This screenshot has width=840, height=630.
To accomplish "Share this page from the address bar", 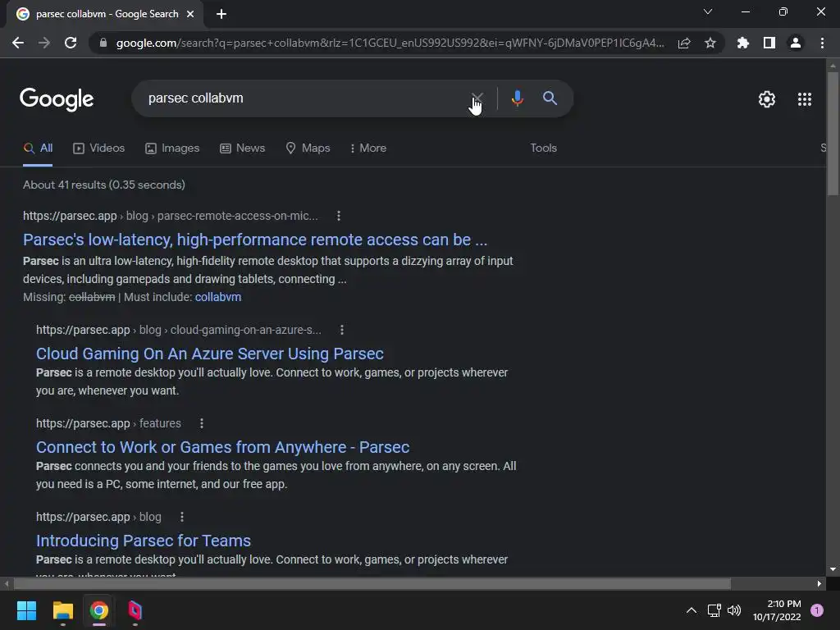I will 684,43.
